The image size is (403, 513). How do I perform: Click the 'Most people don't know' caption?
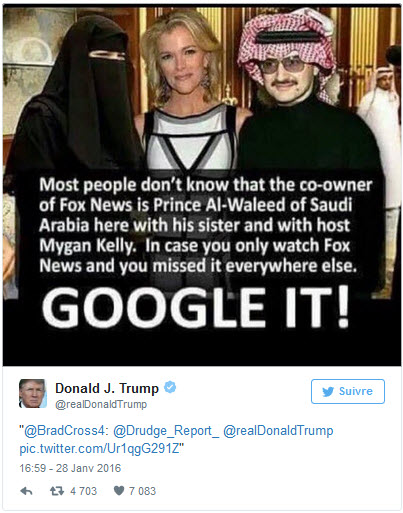206,225
